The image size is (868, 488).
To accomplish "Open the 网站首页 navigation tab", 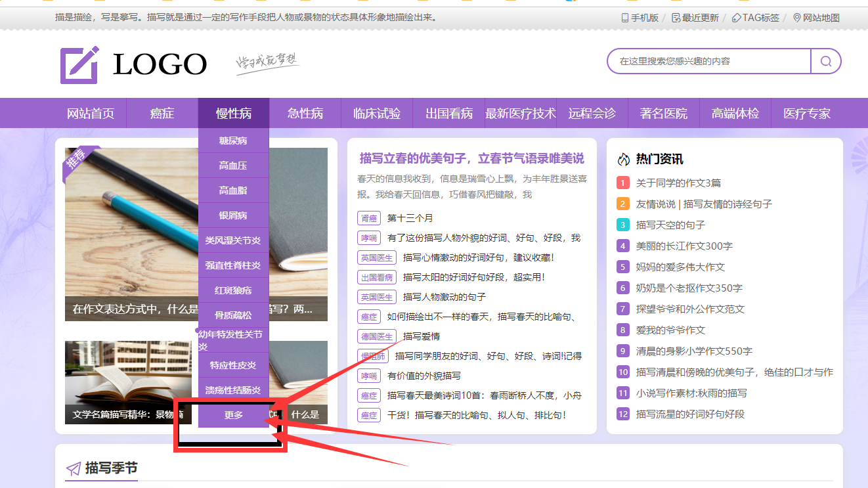I will (91, 114).
